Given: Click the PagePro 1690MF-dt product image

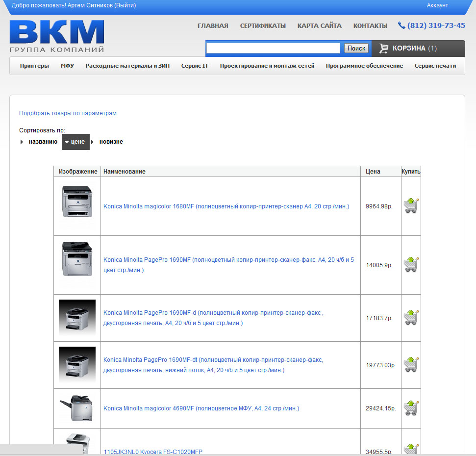Looking at the screenshot, I should pos(77,365).
